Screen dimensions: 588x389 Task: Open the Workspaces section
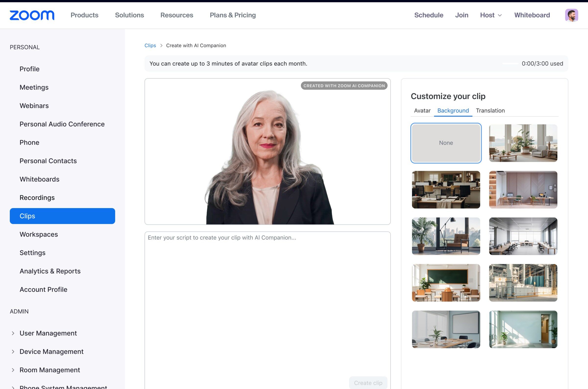[x=39, y=234]
